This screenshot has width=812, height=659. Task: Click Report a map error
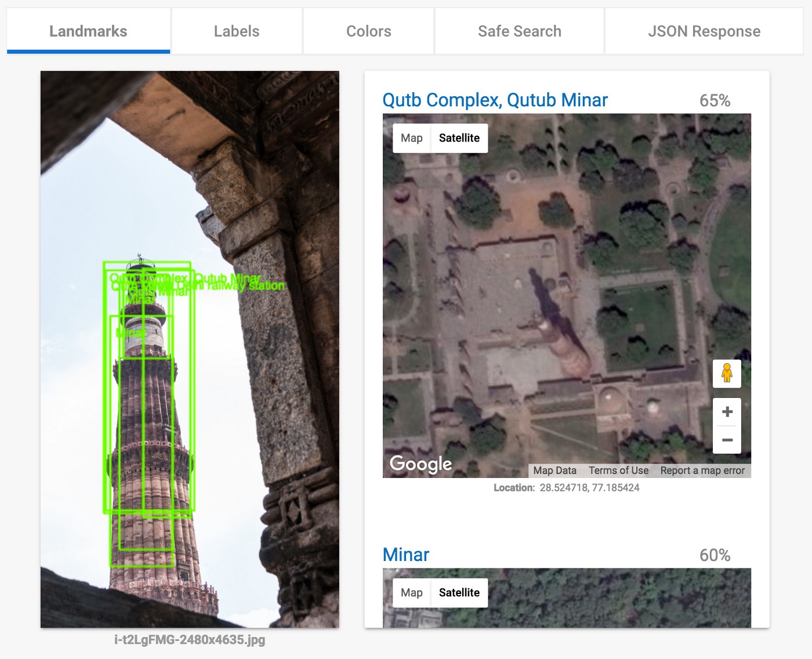pyautogui.click(x=702, y=470)
